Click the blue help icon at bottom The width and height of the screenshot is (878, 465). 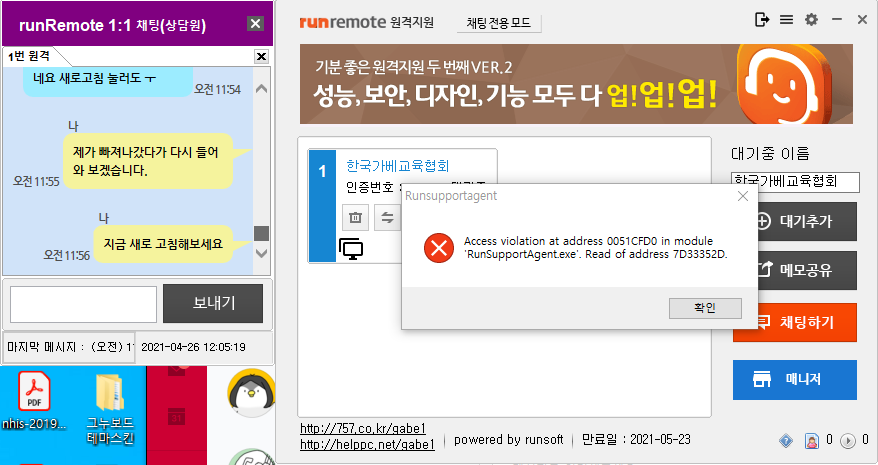(x=786, y=440)
